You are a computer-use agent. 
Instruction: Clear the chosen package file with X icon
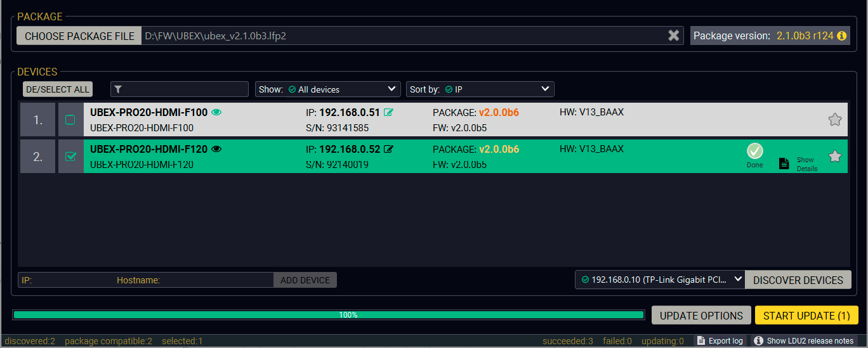[673, 36]
